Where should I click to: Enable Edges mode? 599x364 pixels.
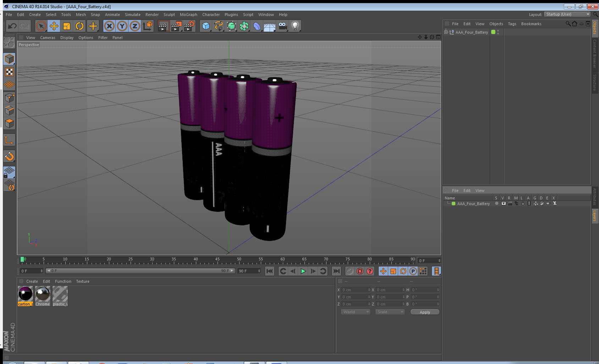click(9, 110)
